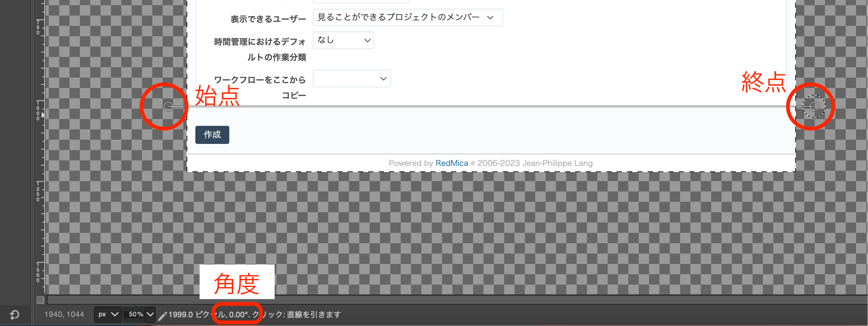Click the pointer position marker on vertical ruler

click(43, 115)
